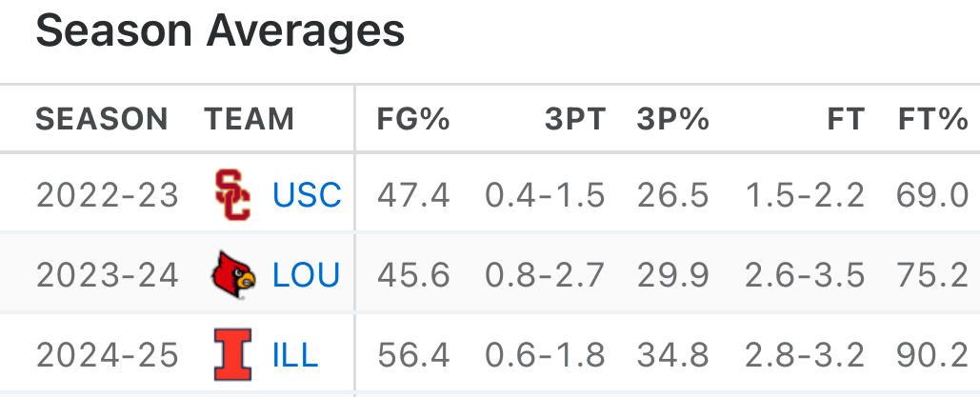Click the FT column header
Image resolution: width=980 pixels, height=397 pixels.
pyautogui.click(x=846, y=119)
